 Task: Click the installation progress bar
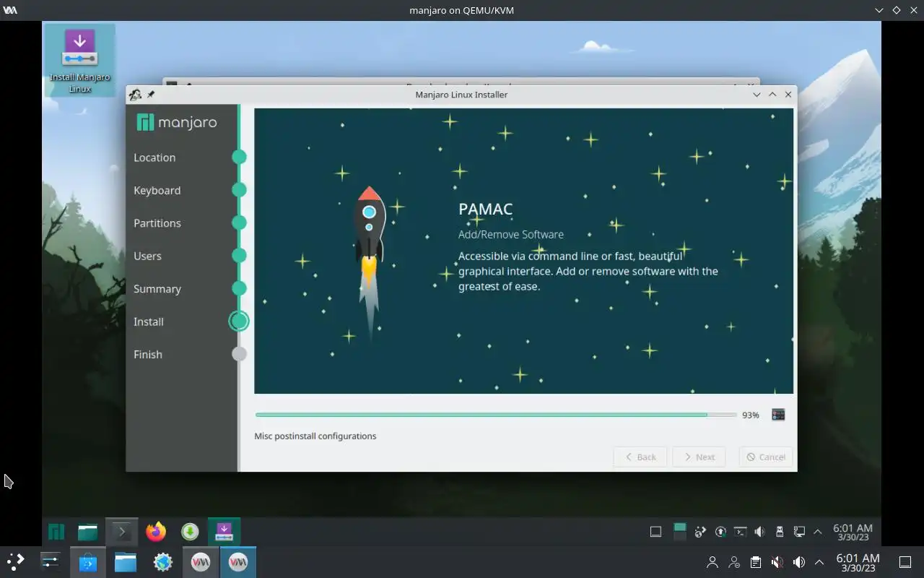click(495, 415)
